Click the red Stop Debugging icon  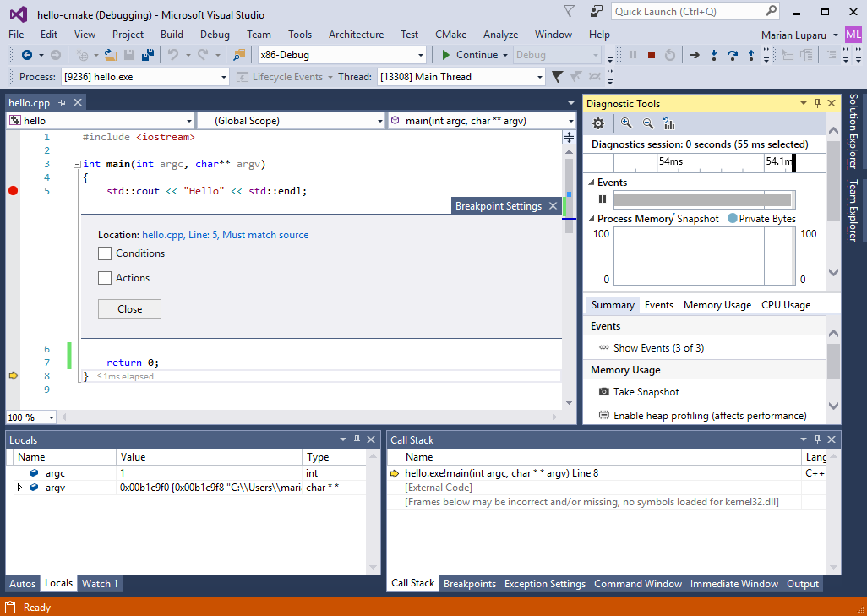tap(651, 55)
